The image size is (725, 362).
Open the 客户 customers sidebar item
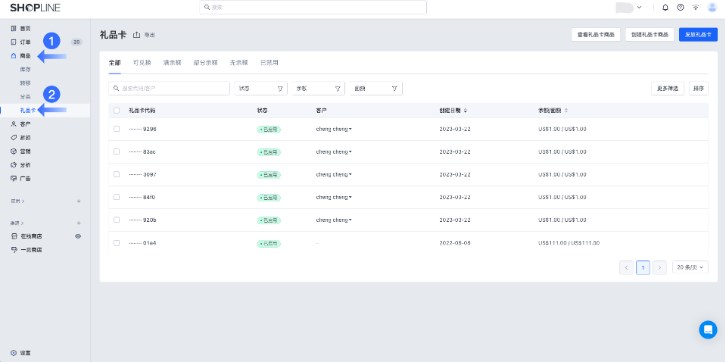click(25, 124)
